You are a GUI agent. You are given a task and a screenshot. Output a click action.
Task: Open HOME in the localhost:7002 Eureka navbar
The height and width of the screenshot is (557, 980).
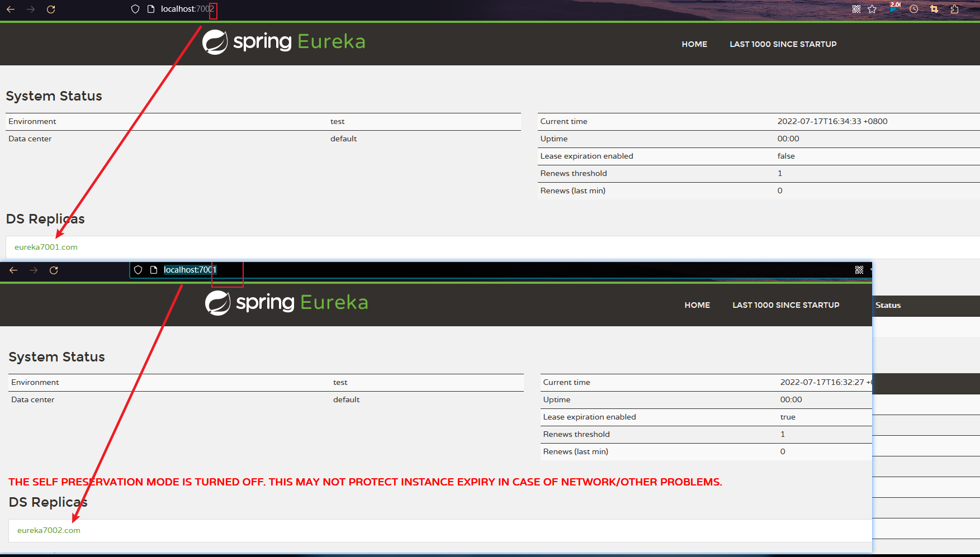[x=694, y=44]
